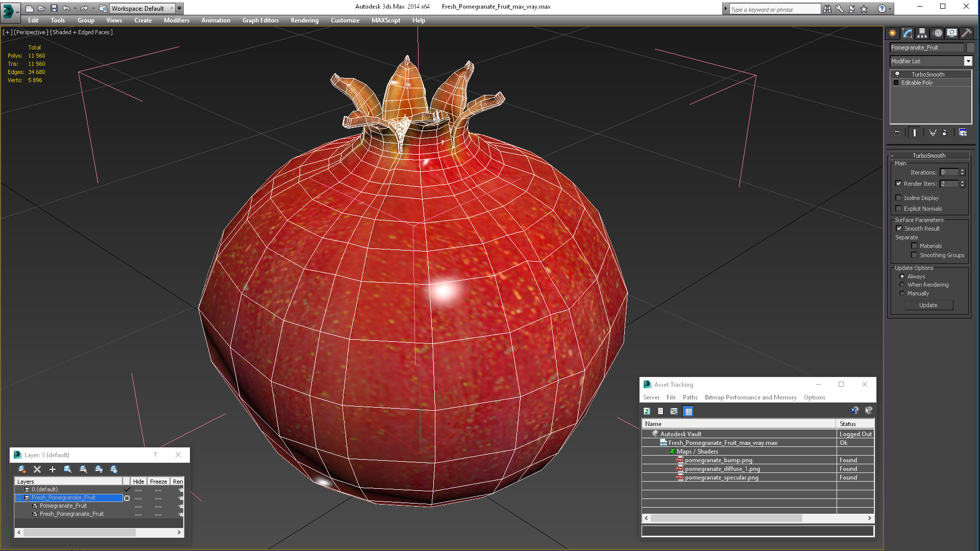Screen dimensions: 980x551
Task: Click the Update button in TurboSmooth
Action: coord(928,305)
